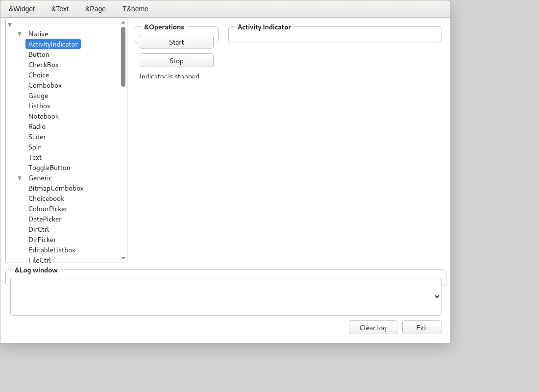Open the log window dropdown chevron
This screenshot has width=539, height=392.
point(437,296)
